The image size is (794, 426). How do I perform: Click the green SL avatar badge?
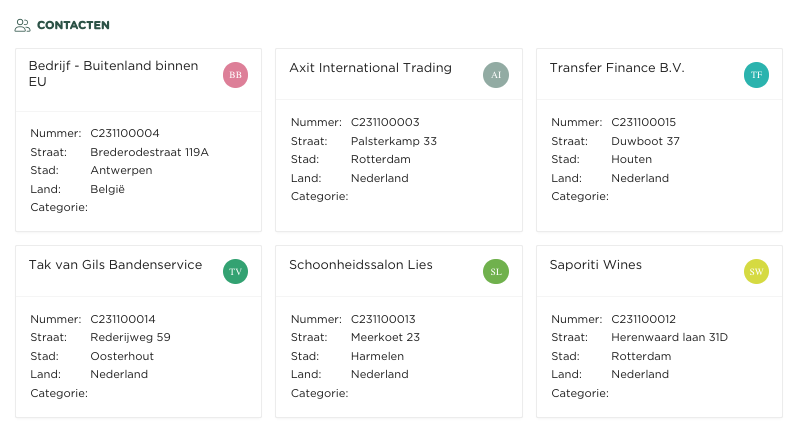click(x=496, y=271)
